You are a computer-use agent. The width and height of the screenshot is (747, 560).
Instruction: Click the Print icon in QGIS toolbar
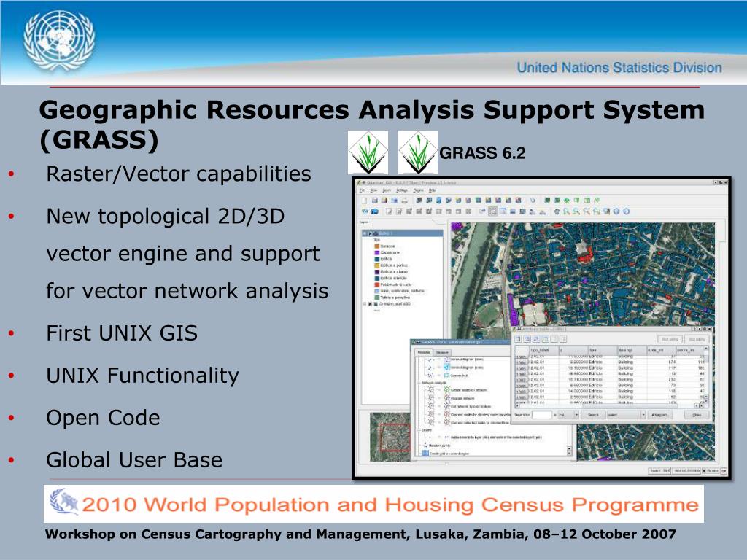pos(404,201)
